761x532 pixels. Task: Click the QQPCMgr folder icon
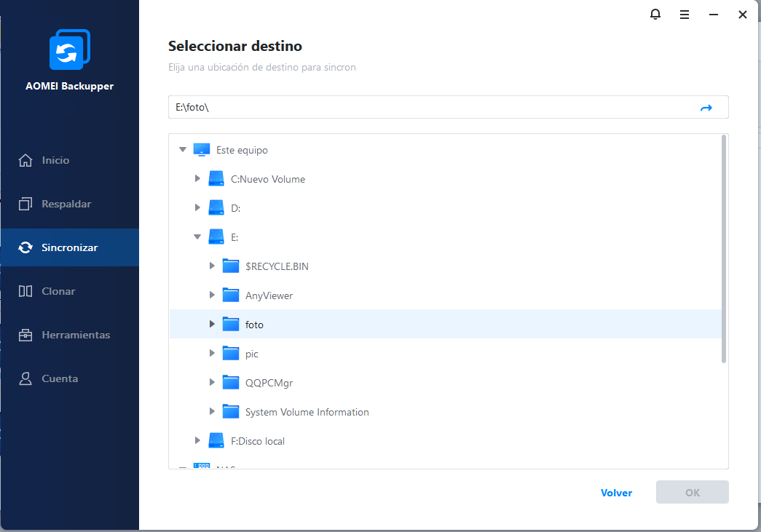coord(231,383)
